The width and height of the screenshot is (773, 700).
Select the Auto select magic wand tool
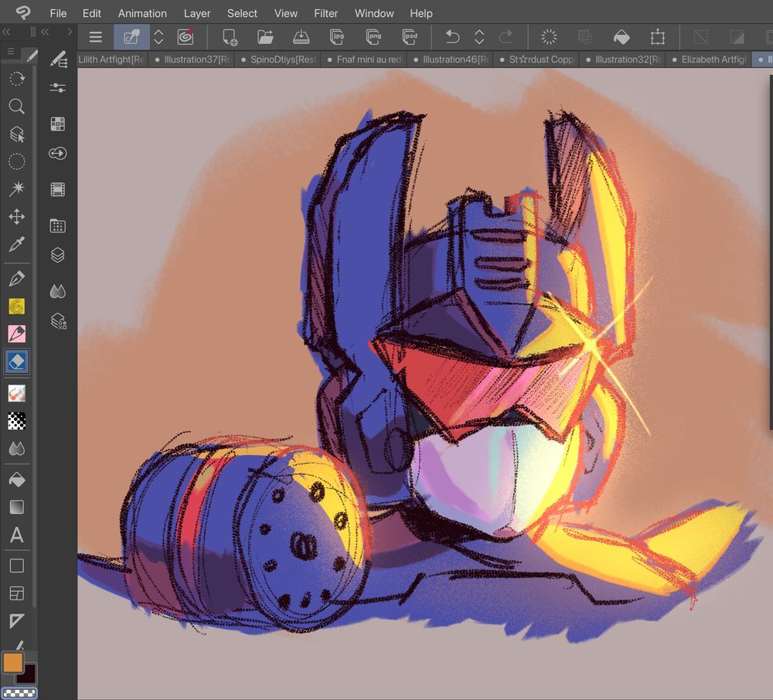point(17,189)
